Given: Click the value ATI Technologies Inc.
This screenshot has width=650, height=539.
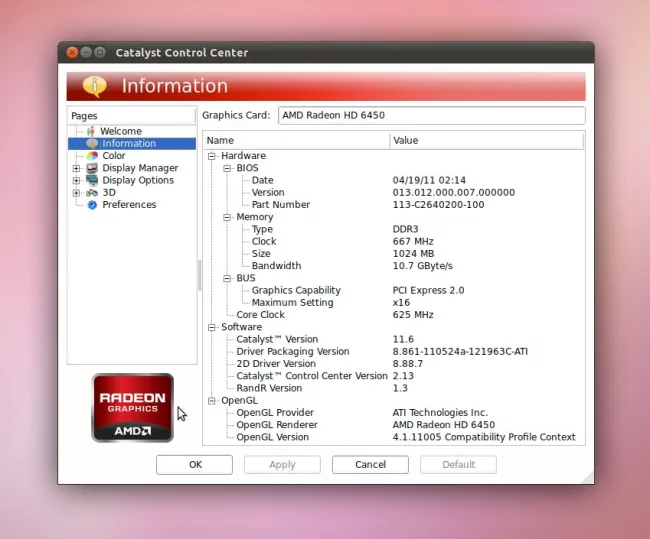Looking at the screenshot, I should point(440,413).
